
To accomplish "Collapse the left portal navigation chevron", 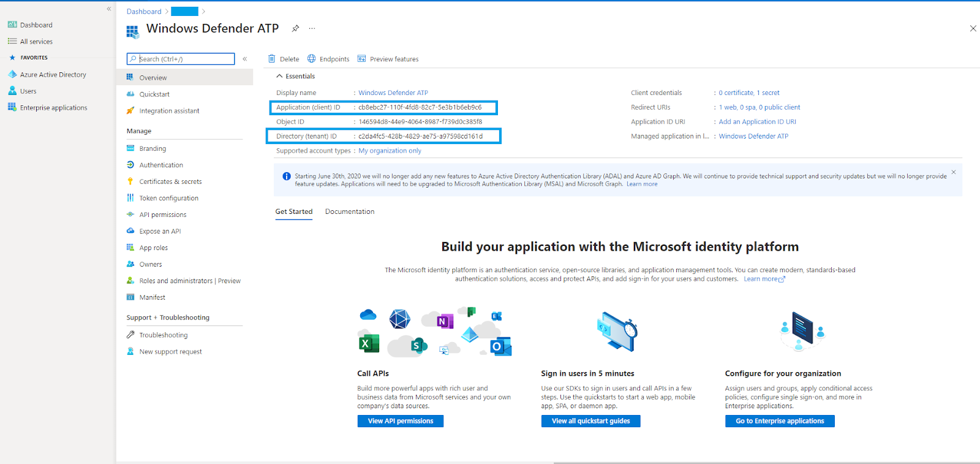I will coord(109,9).
